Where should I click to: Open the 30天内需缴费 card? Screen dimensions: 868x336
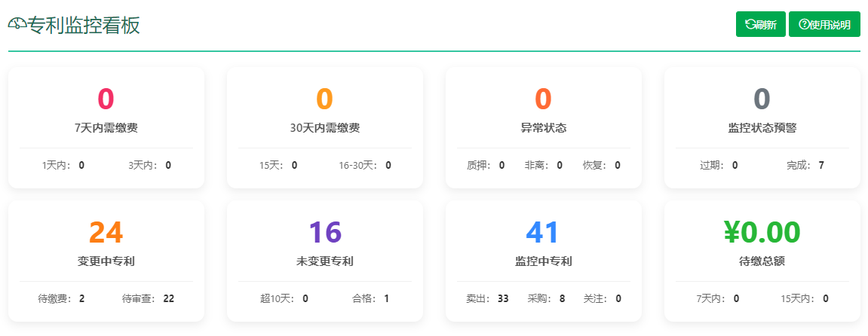[325, 127]
